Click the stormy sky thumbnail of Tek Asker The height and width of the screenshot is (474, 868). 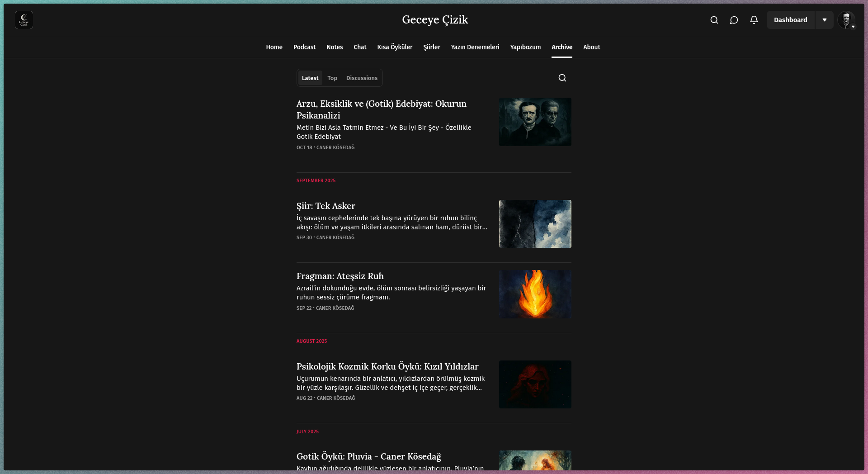pyautogui.click(x=535, y=224)
